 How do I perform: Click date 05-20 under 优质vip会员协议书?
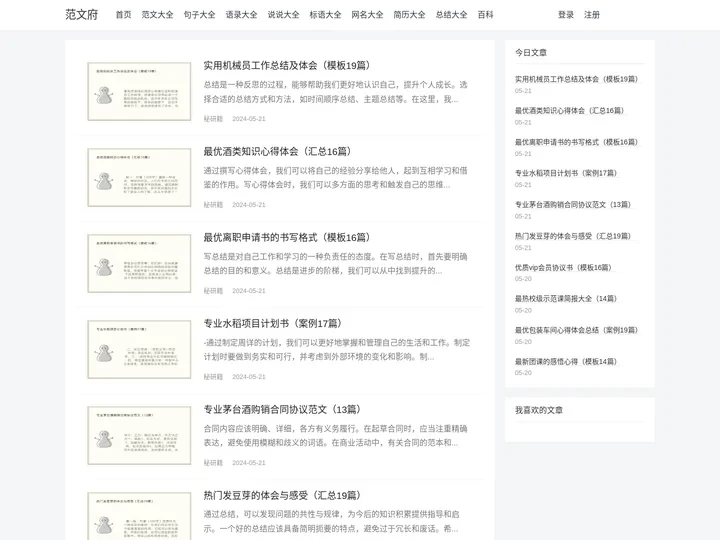pyautogui.click(x=523, y=279)
